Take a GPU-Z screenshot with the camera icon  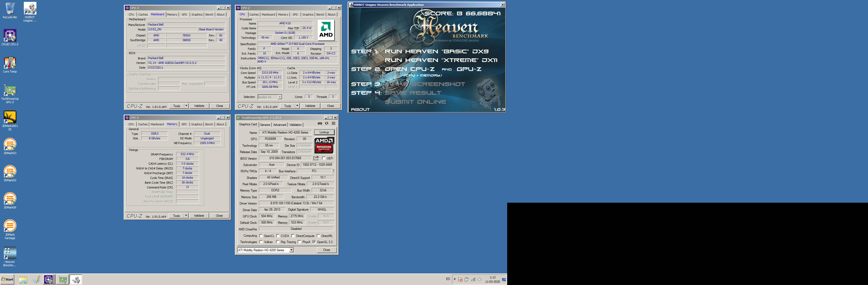point(320,123)
